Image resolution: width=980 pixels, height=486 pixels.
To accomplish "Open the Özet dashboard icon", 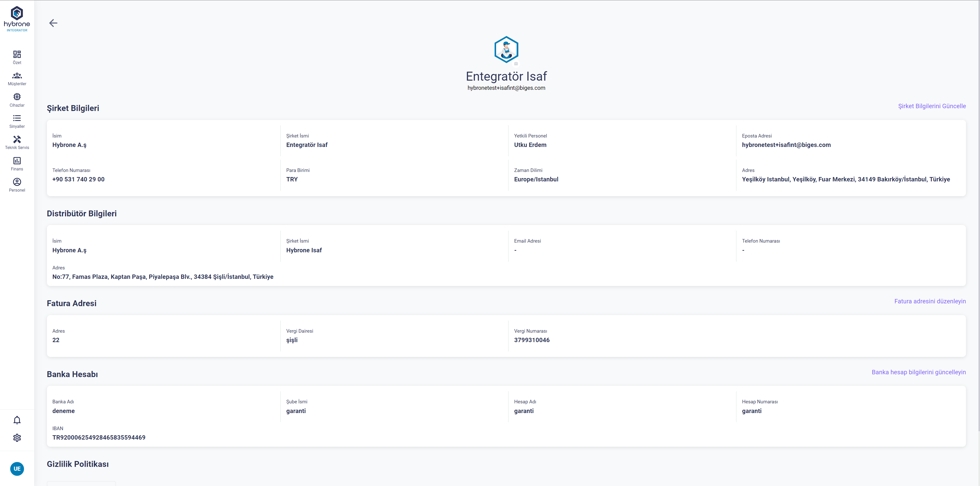I will 17,57.
